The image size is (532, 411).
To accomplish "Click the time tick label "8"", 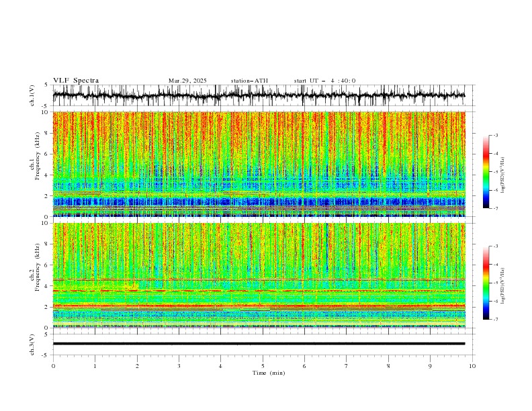I will point(388,366).
